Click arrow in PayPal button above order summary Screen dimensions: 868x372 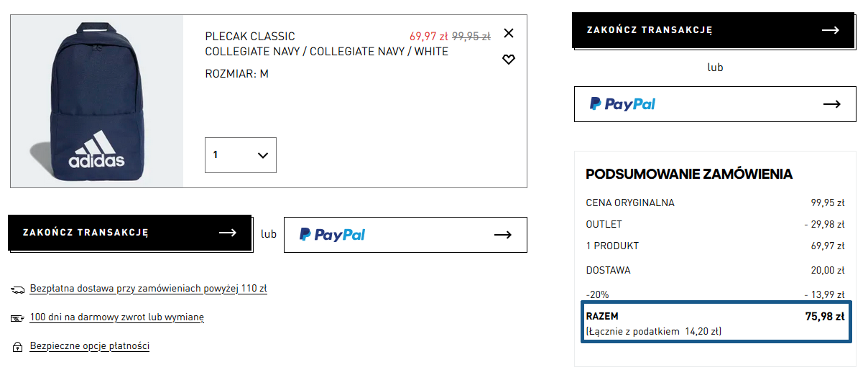(831, 104)
